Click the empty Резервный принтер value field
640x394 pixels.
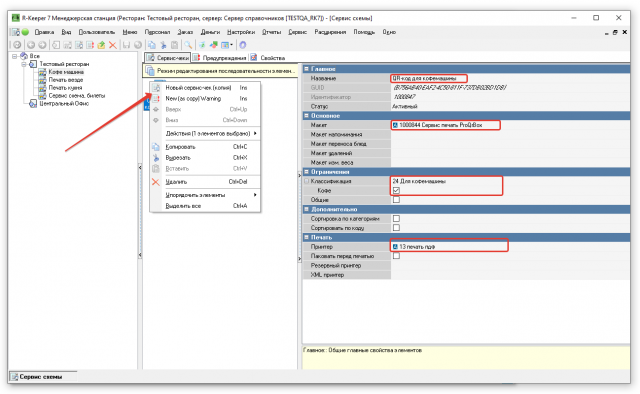(510, 266)
